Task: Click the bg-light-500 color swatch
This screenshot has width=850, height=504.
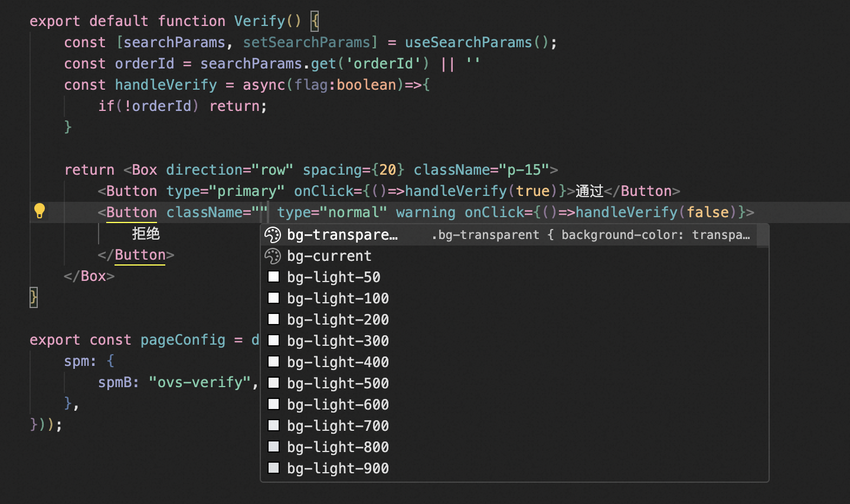Action: pyautogui.click(x=273, y=383)
